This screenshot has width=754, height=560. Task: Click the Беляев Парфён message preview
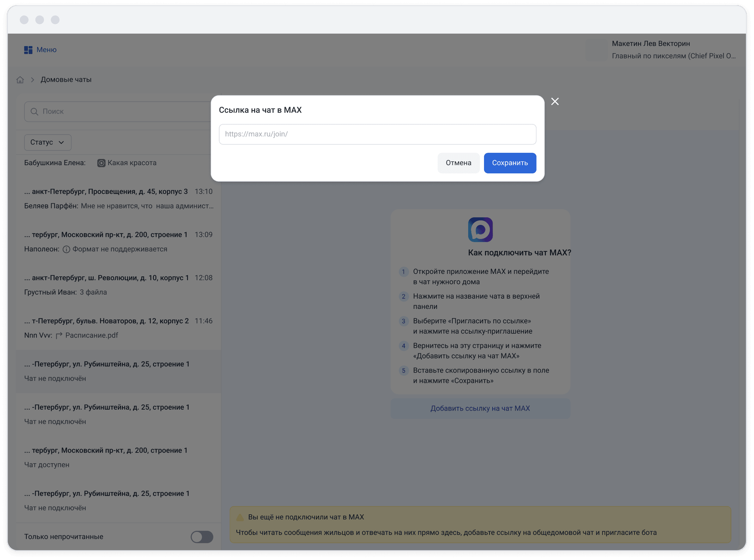pyautogui.click(x=119, y=206)
